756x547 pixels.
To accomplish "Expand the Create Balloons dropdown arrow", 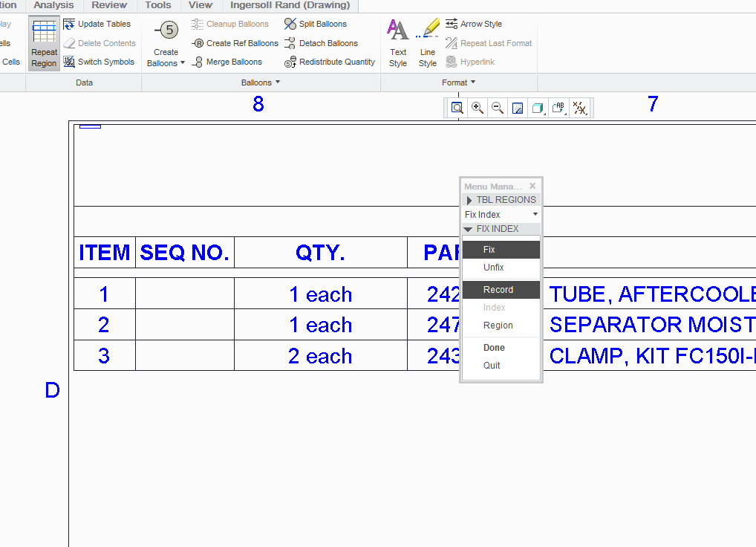I will (183, 62).
